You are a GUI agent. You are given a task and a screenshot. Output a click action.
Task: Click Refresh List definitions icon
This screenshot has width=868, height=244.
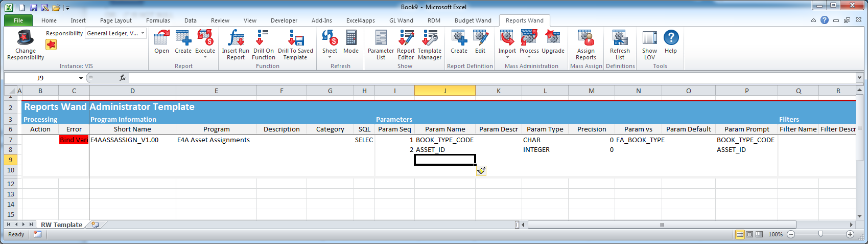coord(620,38)
